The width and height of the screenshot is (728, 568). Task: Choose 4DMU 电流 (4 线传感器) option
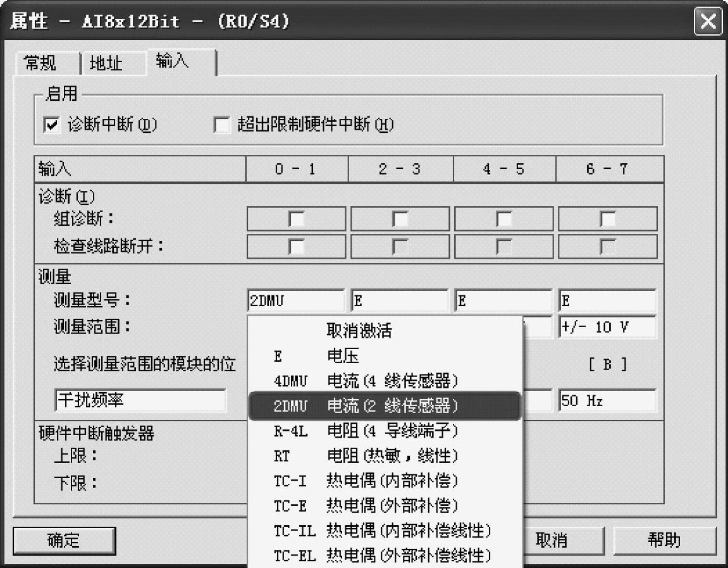385,381
